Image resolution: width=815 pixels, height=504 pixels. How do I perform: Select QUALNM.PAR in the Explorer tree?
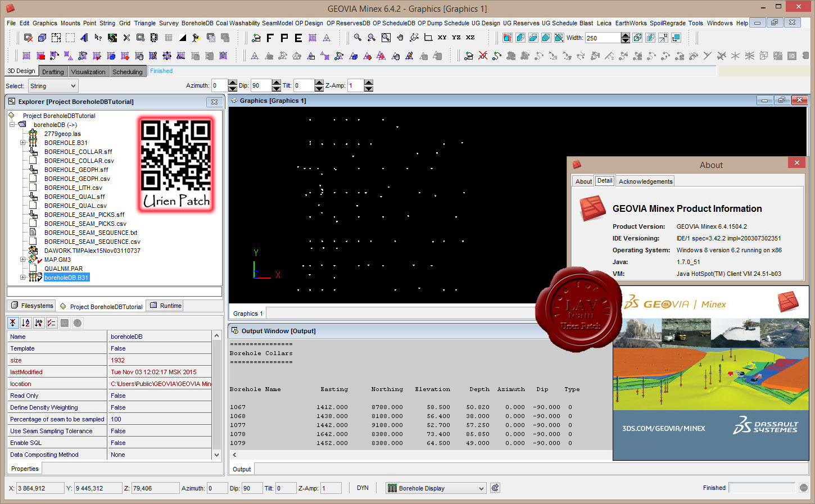[x=63, y=269]
